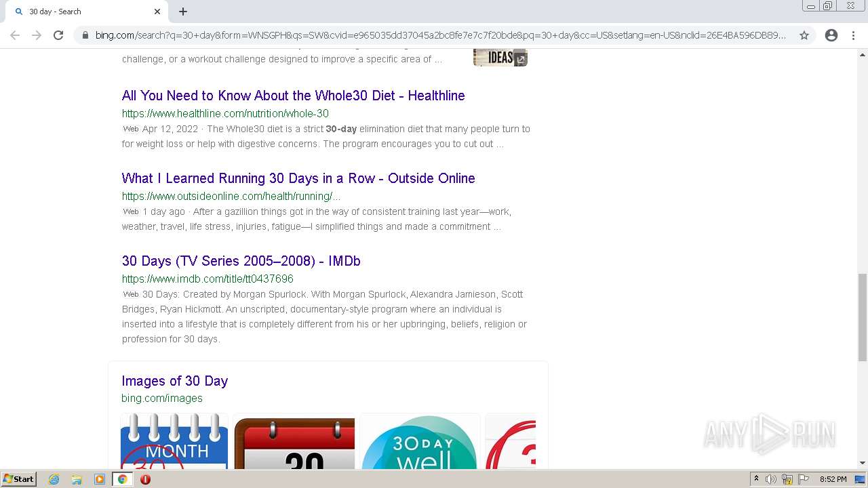Screen dimensions: 868x488
Task: Open the Action Center flag icon
Action: (x=804, y=479)
